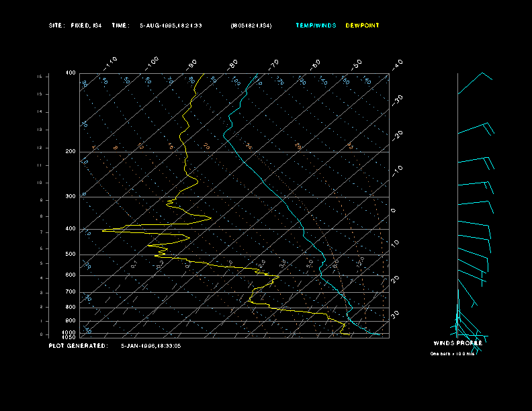Click the 7 km altitude scale label

point(42,232)
